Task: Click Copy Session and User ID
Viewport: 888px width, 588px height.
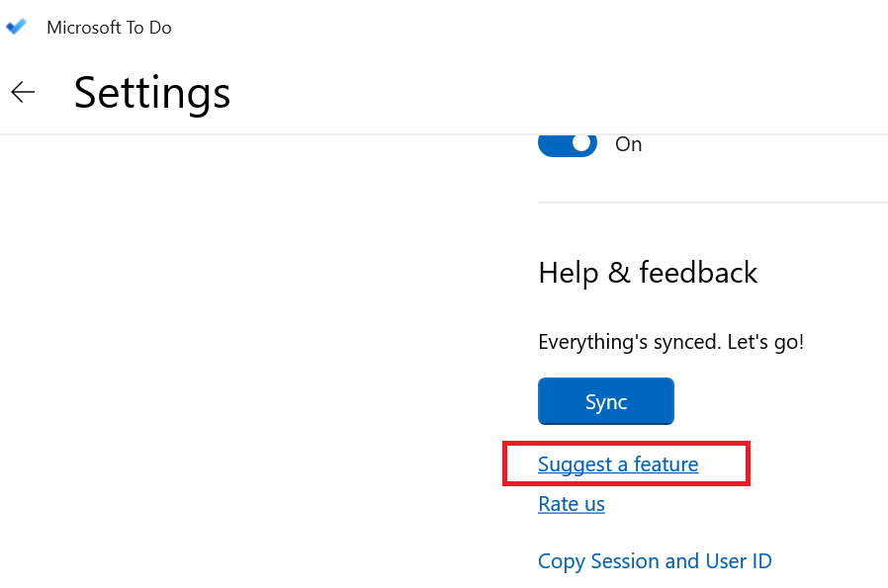Action: click(655, 561)
